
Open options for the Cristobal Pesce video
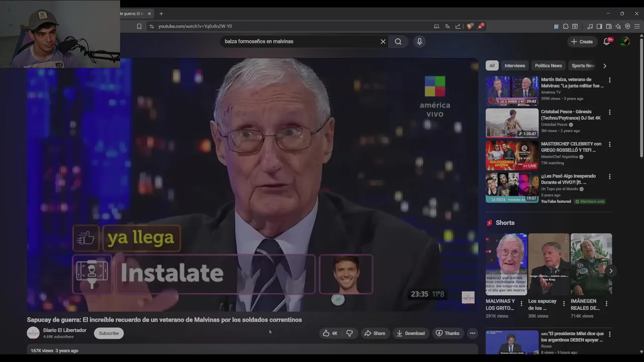[x=610, y=112]
